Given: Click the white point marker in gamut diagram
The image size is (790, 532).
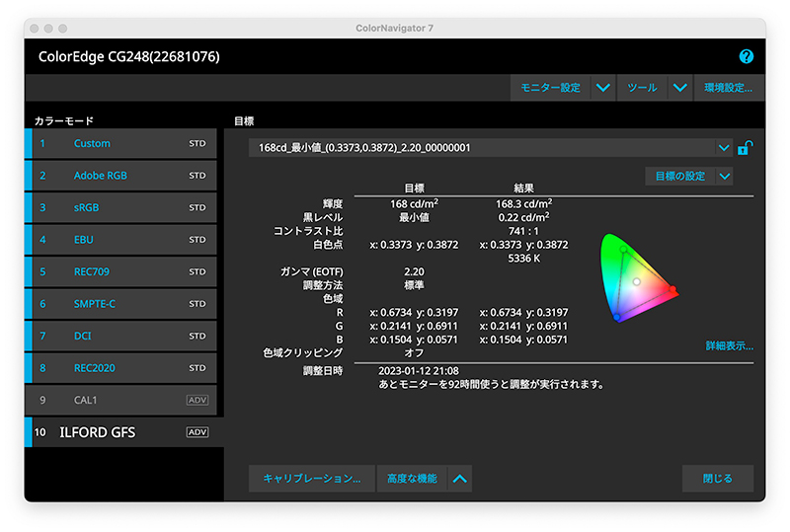Looking at the screenshot, I should tap(637, 282).
